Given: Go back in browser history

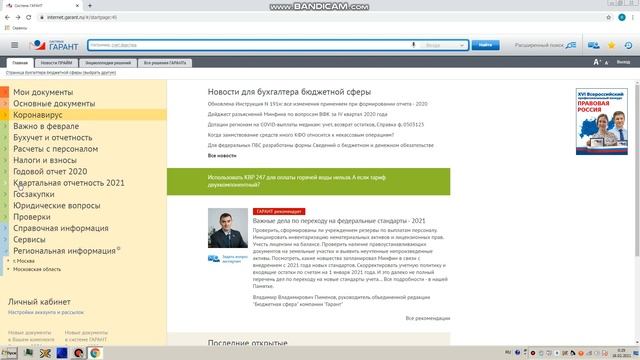Looking at the screenshot, I should coord(7,17).
